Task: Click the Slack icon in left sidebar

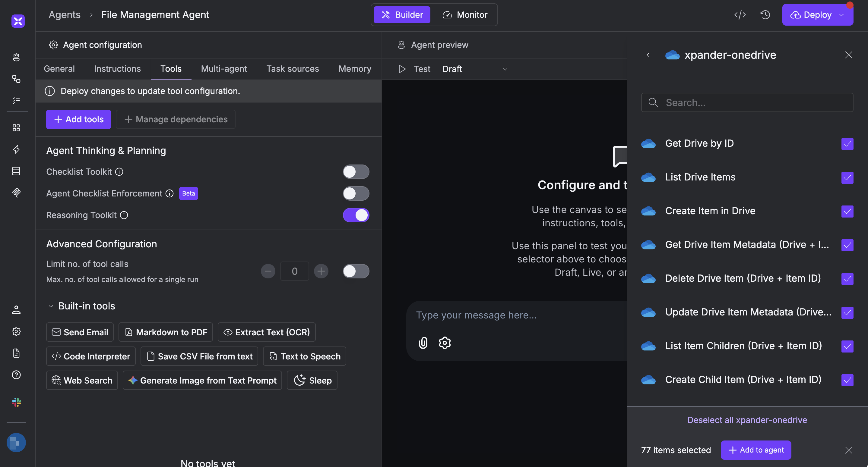Action: pyautogui.click(x=16, y=402)
